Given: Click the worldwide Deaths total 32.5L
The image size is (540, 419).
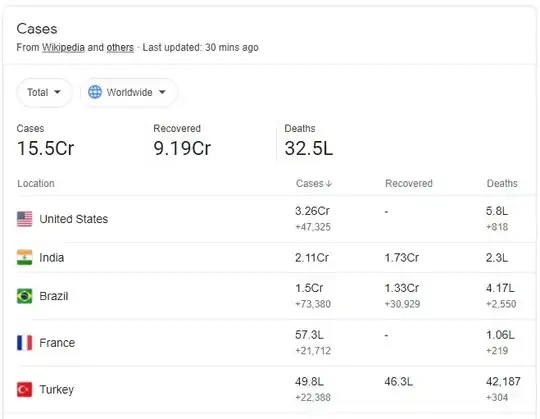Looking at the screenshot, I should tap(309, 149).
